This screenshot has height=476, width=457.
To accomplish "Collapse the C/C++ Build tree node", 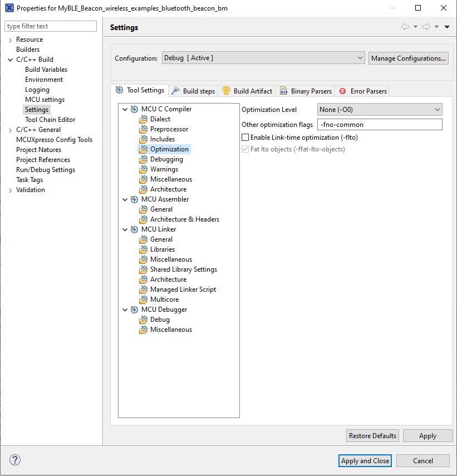I will point(11,60).
